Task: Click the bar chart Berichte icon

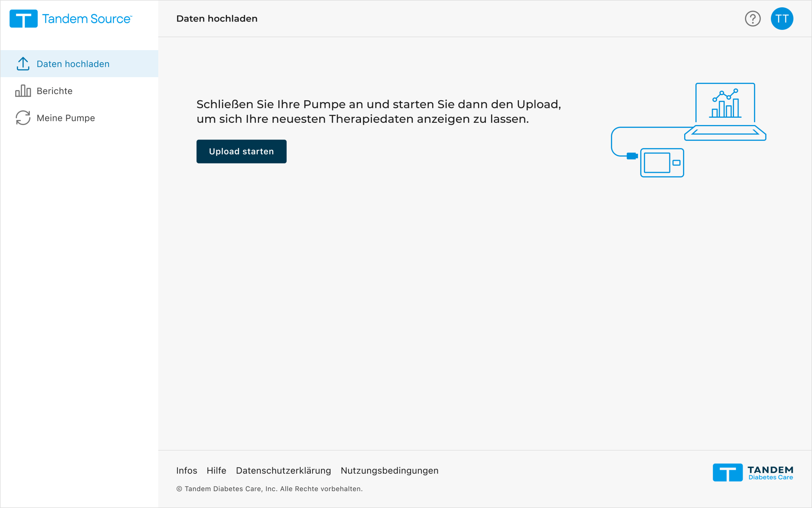Action: coord(23,91)
